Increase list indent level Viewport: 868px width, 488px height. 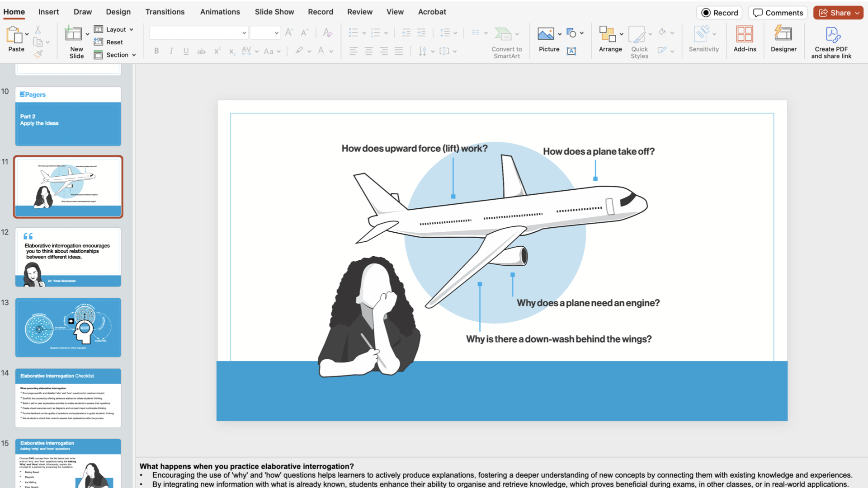[421, 33]
